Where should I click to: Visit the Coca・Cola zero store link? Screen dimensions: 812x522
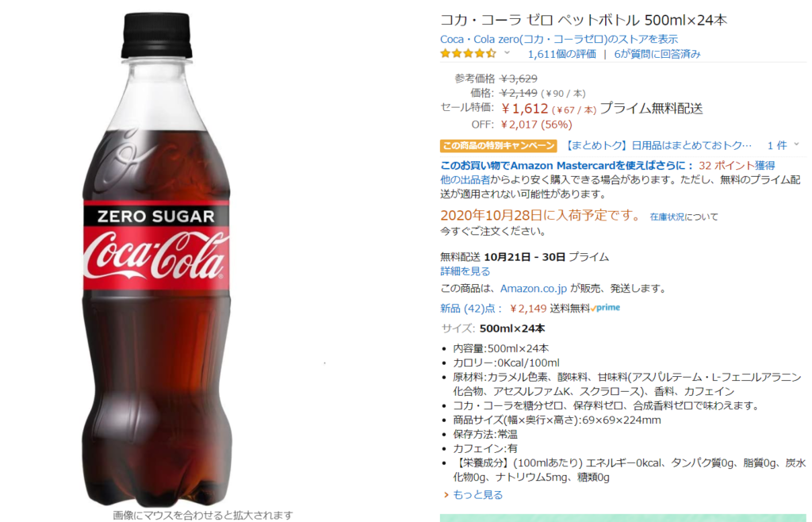pyautogui.click(x=559, y=40)
